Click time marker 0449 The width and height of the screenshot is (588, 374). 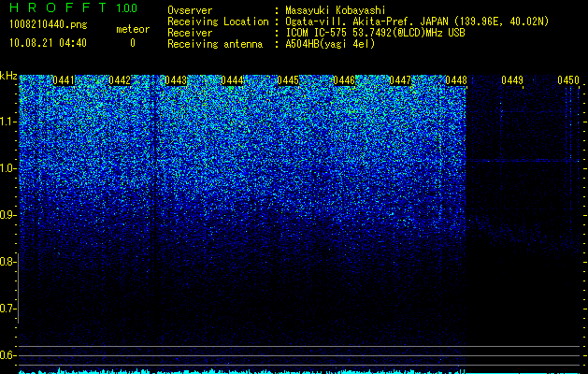tap(512, 80)
